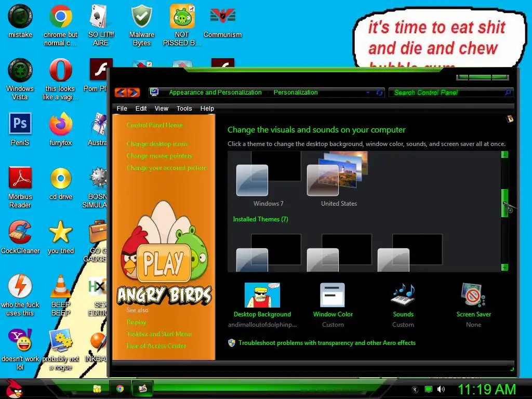Open the 'probably not a rogue' icon
This screenshot has height=399, width=532.
[61, 349]
